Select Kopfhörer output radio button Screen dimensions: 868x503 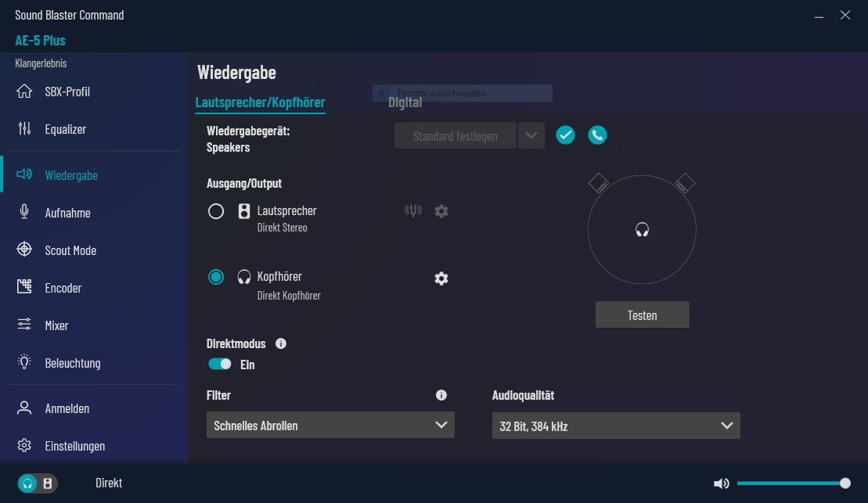216,277
